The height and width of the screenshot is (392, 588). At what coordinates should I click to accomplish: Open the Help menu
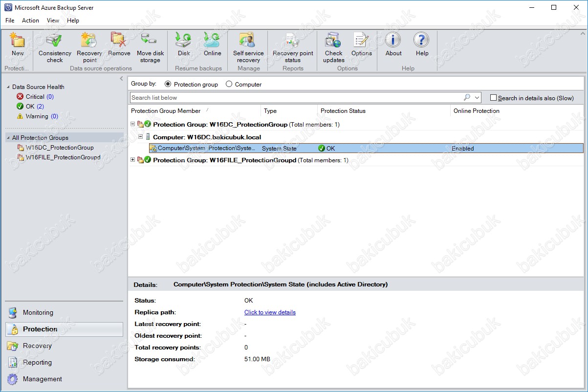(x=73, y=21)
